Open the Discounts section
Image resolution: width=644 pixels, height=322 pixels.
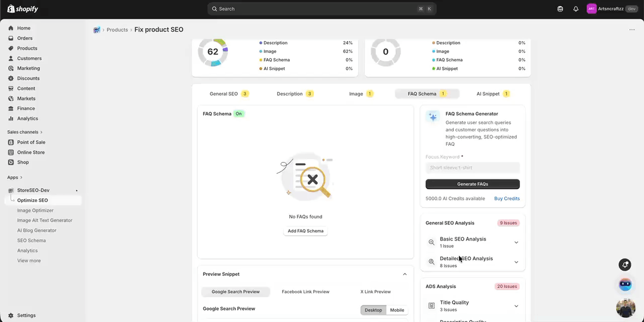coord(28,78)
